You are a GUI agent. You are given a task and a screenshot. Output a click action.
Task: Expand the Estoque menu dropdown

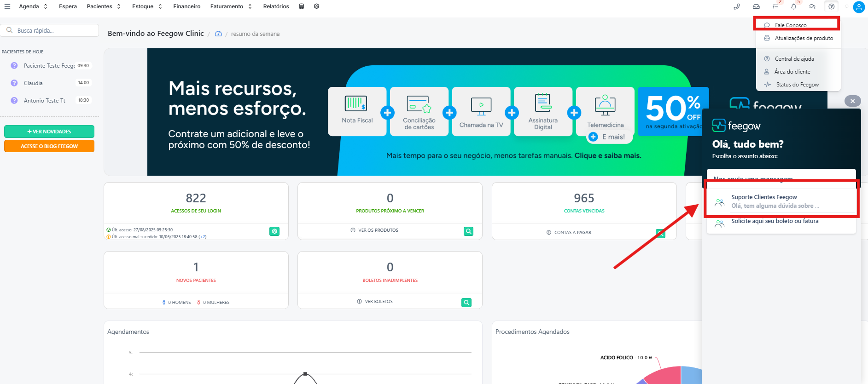coord(147,6)
